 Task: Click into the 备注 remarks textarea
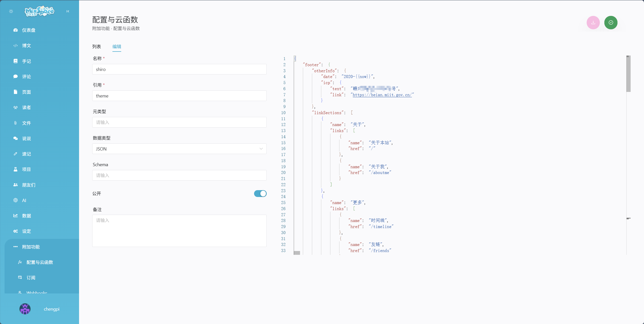[179, 231]
